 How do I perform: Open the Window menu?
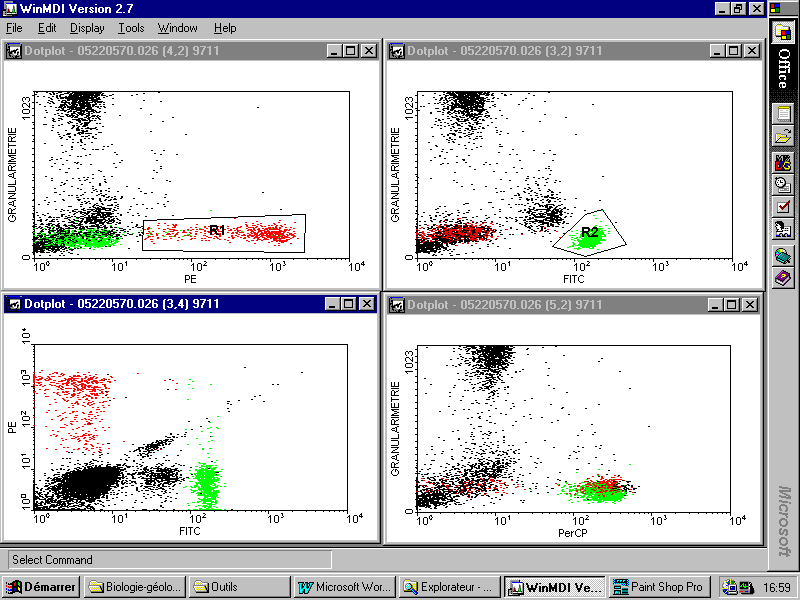pyautogui.click(x=178, y=28)
